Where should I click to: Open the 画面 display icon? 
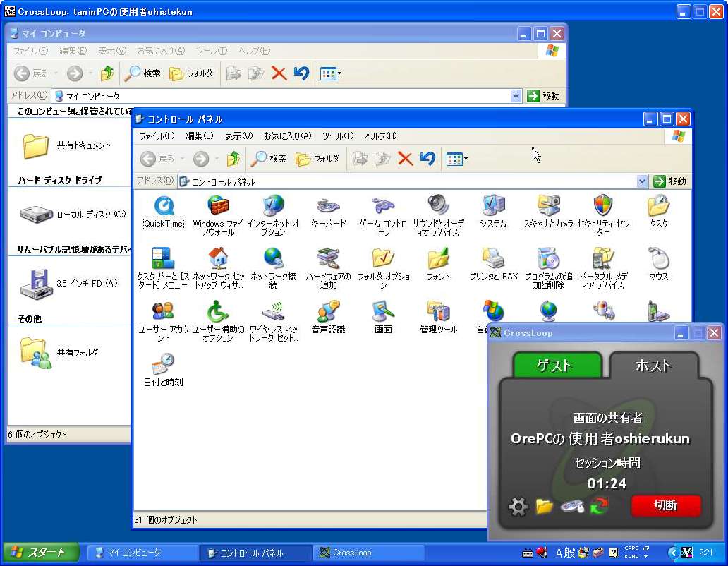tap(383, 311)
